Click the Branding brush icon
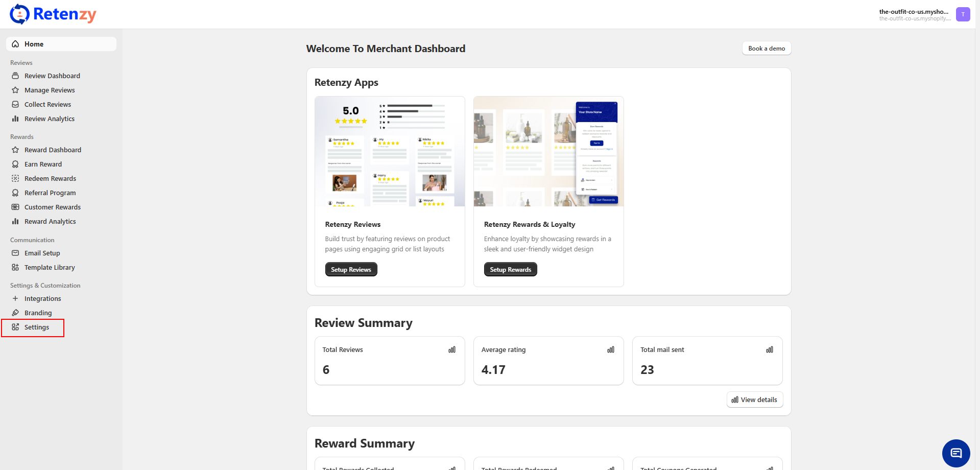 15,313
